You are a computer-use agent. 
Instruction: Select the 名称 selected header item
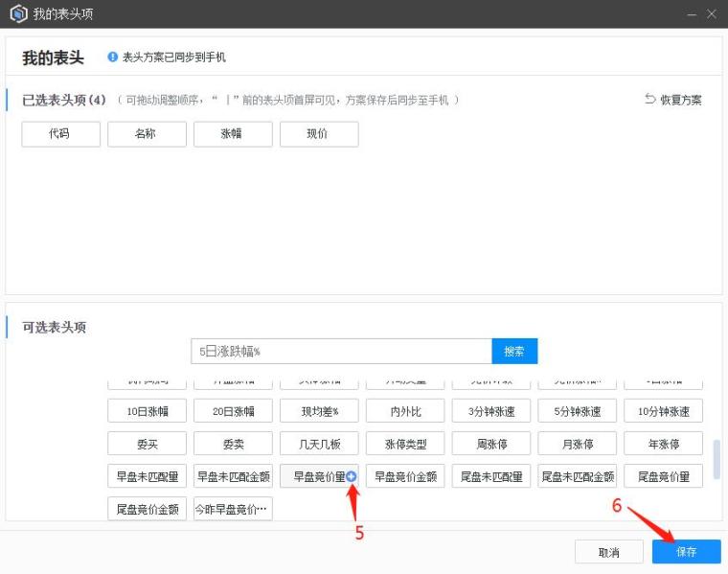pyautogui.click(x=147, y=134)
